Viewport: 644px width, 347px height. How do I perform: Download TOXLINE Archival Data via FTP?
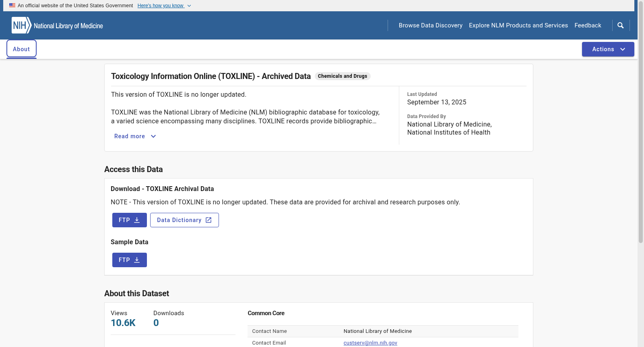click(x=130, y=220)
